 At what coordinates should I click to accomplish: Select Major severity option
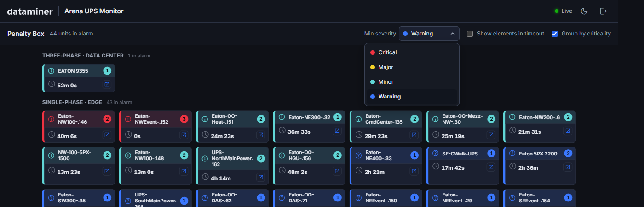click(412, 67)
